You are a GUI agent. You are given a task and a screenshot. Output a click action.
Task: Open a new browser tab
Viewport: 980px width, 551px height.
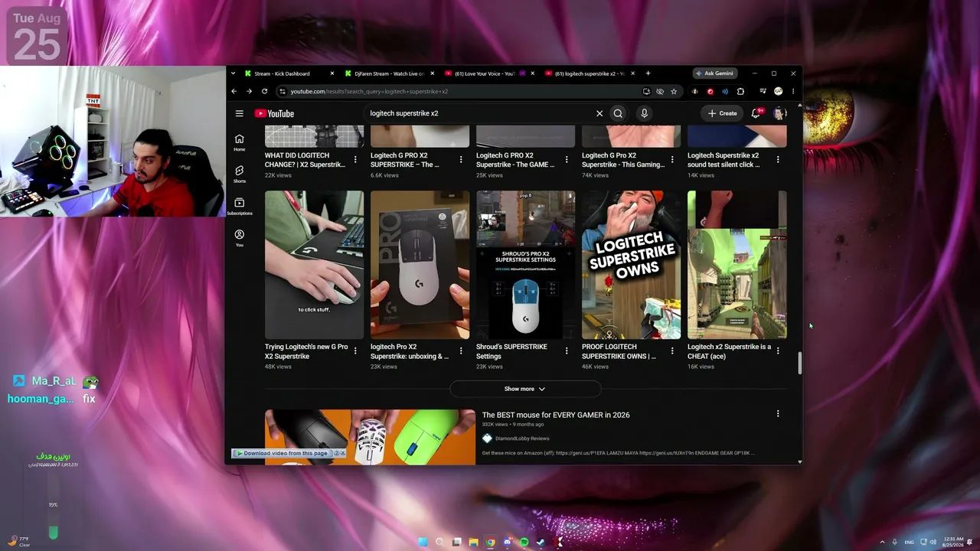point(648,73)
